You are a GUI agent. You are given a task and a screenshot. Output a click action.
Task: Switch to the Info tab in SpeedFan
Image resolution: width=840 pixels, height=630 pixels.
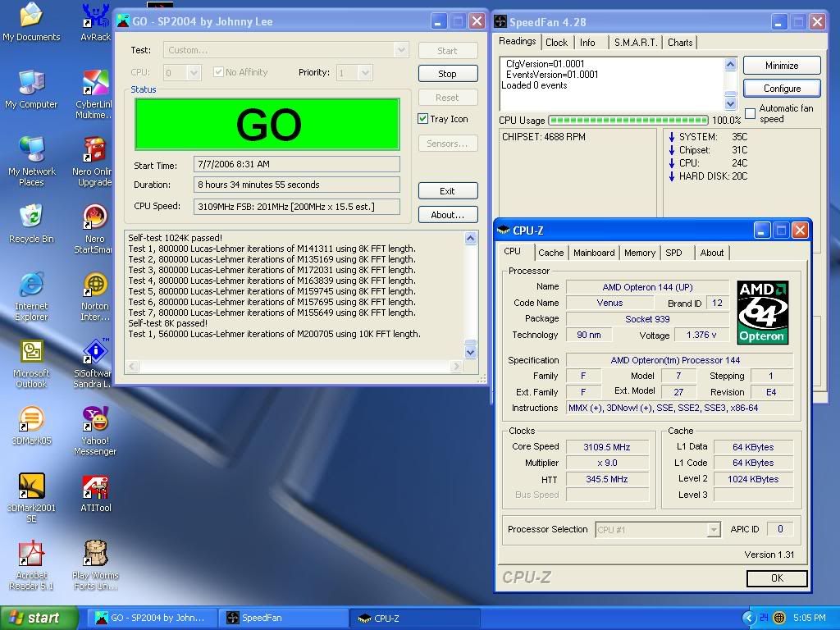pos(587,43)
